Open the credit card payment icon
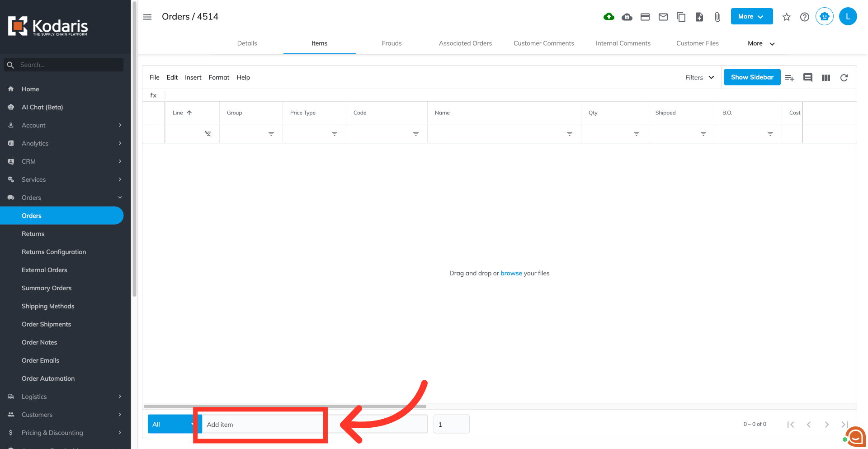Screen dimensions: 868x449 coord(645,17)
